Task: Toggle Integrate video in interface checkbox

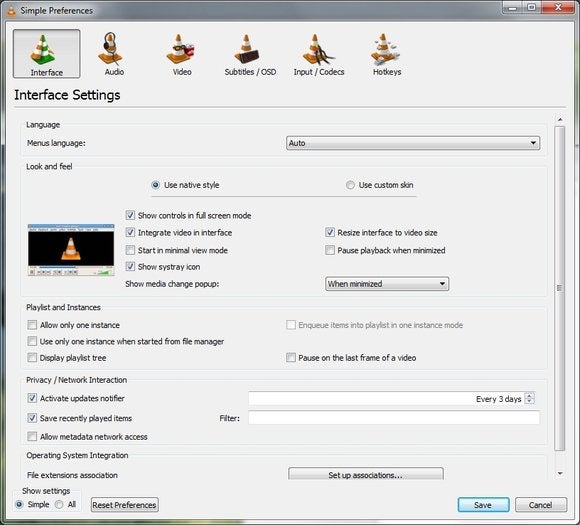Action: tap(130, 232)
